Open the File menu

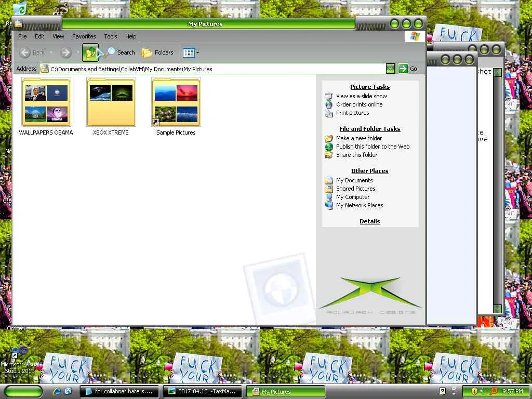coord(22,36)
